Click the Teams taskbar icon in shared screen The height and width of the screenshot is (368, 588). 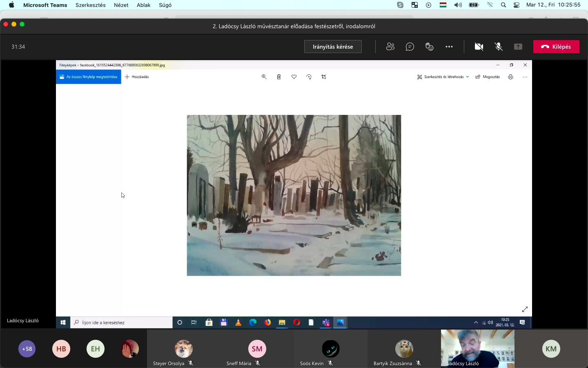click(x=326, y=323)
